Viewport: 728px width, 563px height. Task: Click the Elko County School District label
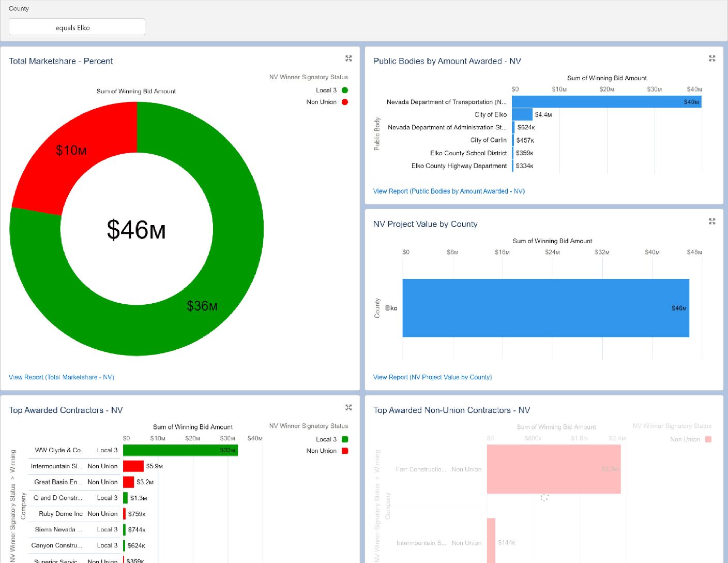[x=468, y=153]
